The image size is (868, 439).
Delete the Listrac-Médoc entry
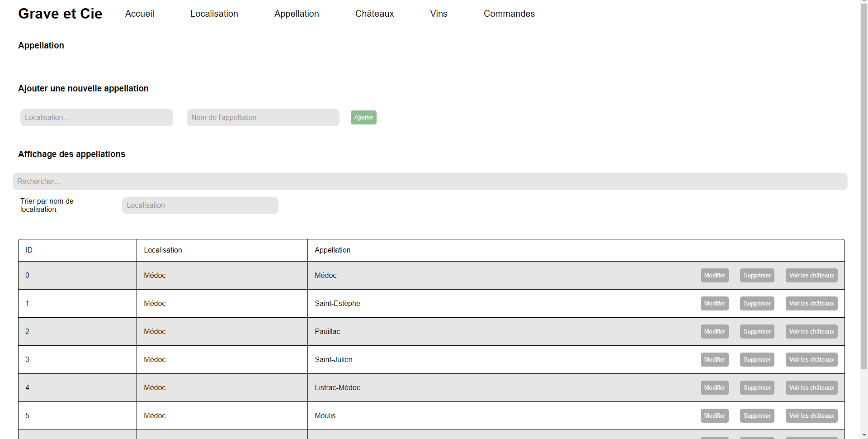click(757, 388)
